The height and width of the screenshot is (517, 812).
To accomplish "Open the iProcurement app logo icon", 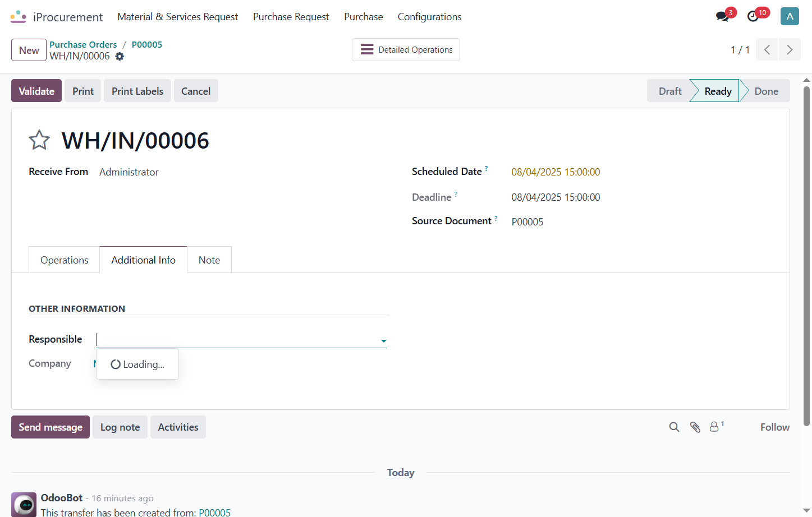I will 19,17.
